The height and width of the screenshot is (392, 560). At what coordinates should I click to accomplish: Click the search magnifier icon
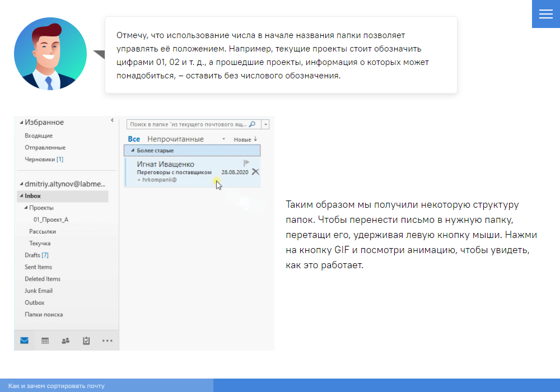click(252, 124)
